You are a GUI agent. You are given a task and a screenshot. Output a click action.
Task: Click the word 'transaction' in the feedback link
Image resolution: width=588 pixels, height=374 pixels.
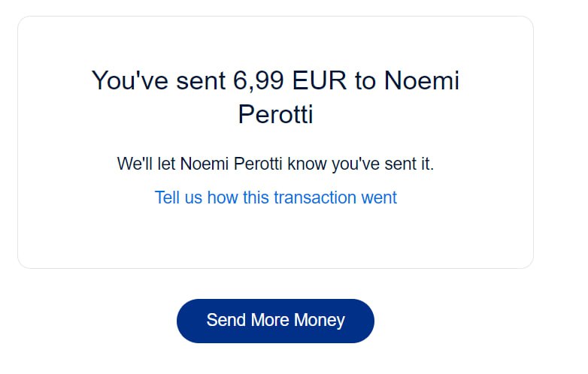point(314,198)
